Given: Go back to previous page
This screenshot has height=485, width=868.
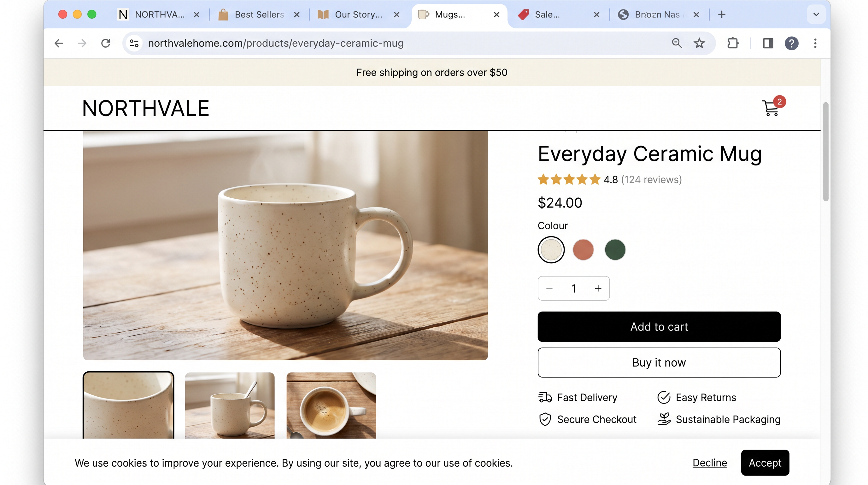Looking at the screenshot, I should [59, 43].
